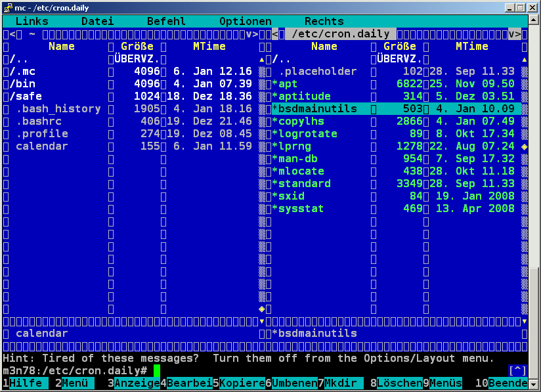Click the right panel's 'v>' history arrow
Screen dimensions: 541x392
pos(514,34)
